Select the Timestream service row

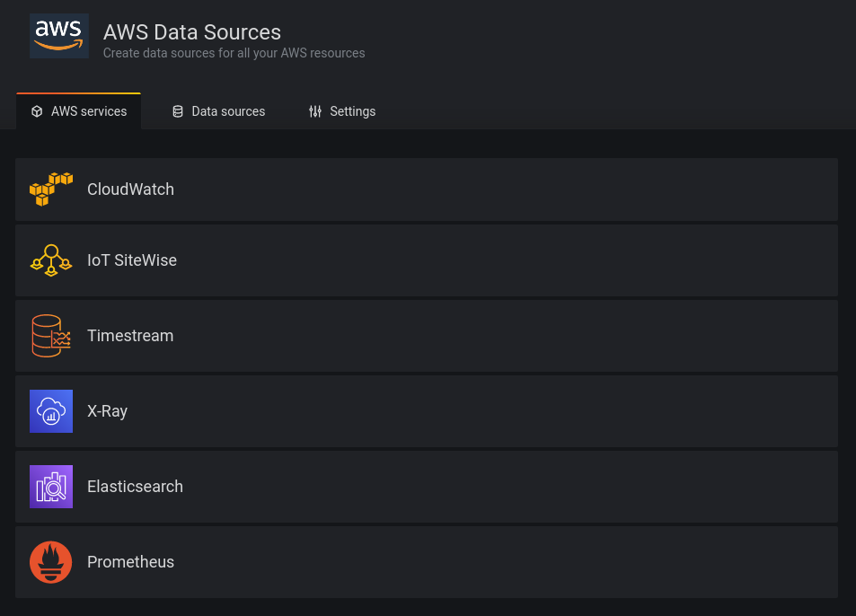coord(427,336)
